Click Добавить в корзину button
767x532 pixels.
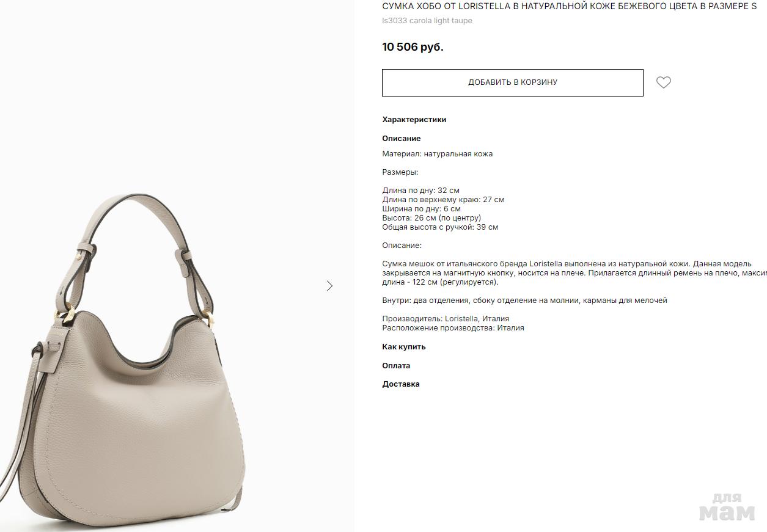click(513, 82)
